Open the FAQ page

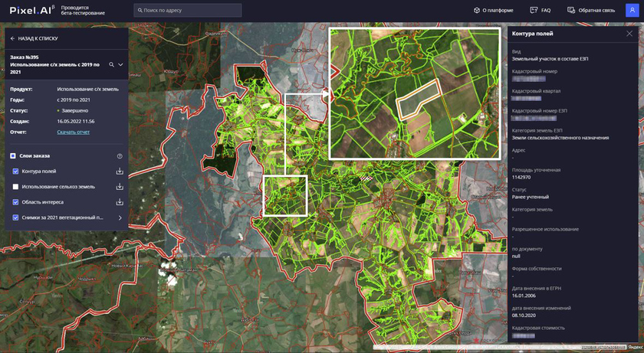(x=540, y=10)
